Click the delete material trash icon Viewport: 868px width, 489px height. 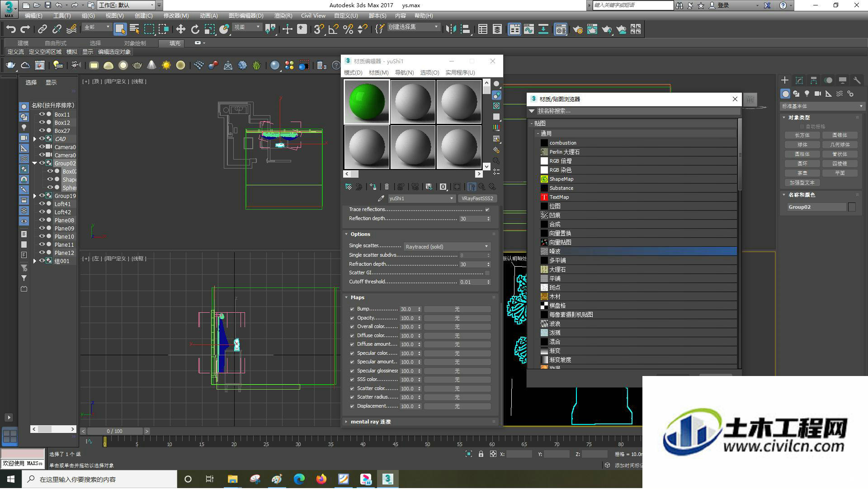tap(387, 187)
